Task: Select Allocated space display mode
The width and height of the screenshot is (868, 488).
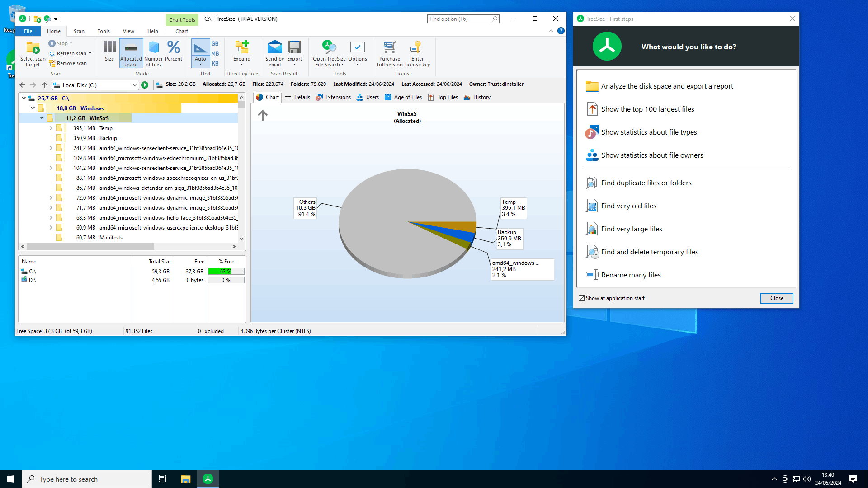Action: pyautogui.click(x=131, y=53)
